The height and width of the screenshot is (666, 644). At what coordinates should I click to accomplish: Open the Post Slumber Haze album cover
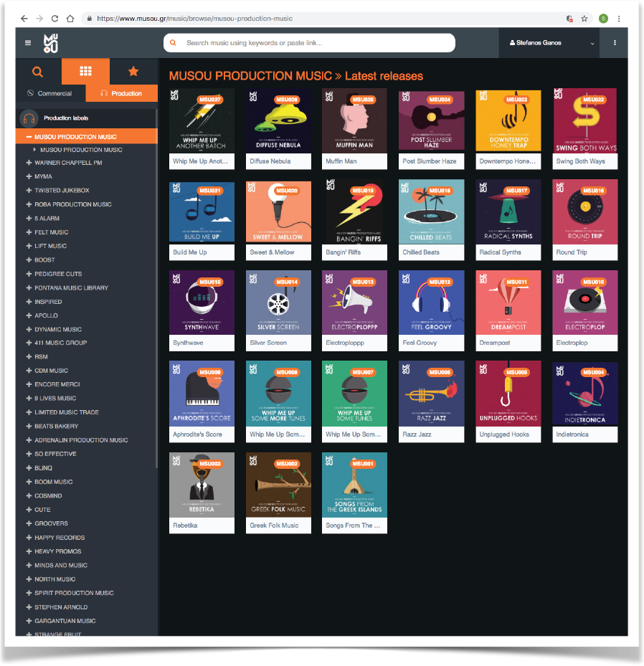pyautogui.click(x=431, y=120)
